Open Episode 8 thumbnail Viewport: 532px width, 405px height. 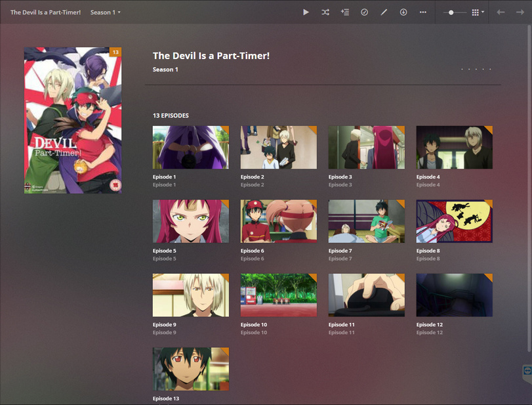tap(455, 221)
